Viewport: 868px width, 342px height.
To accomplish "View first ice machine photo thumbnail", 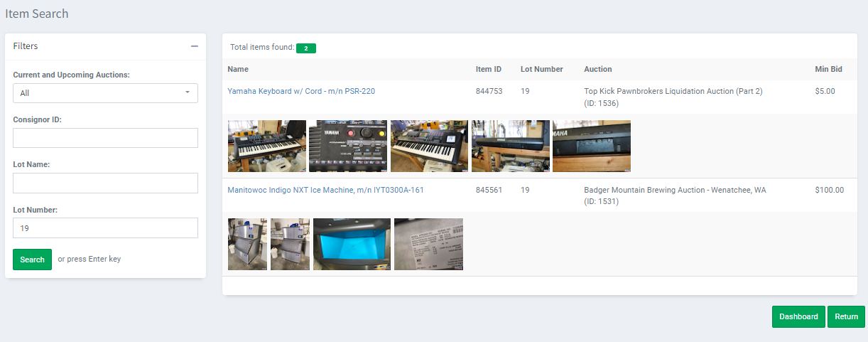I will pyautogui.click(x=247, y=244).
